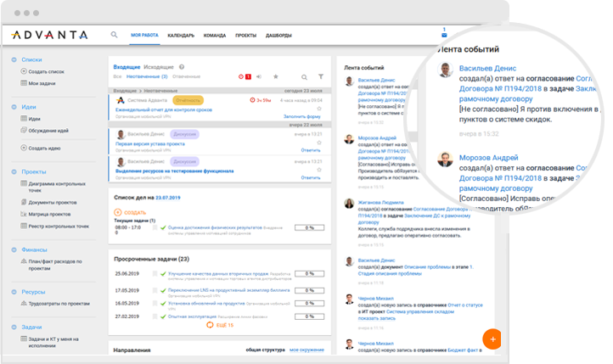Viewport: 613px width, 364px height.
Task: Open Жиганова Людмила profile link
Action: [380, 202]
